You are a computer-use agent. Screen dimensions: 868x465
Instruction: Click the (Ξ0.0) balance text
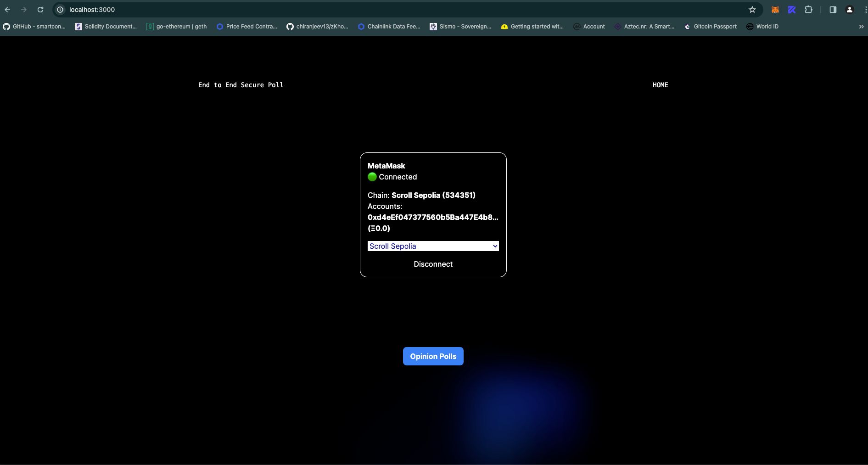pyautogui.click(x=379, y=228)
